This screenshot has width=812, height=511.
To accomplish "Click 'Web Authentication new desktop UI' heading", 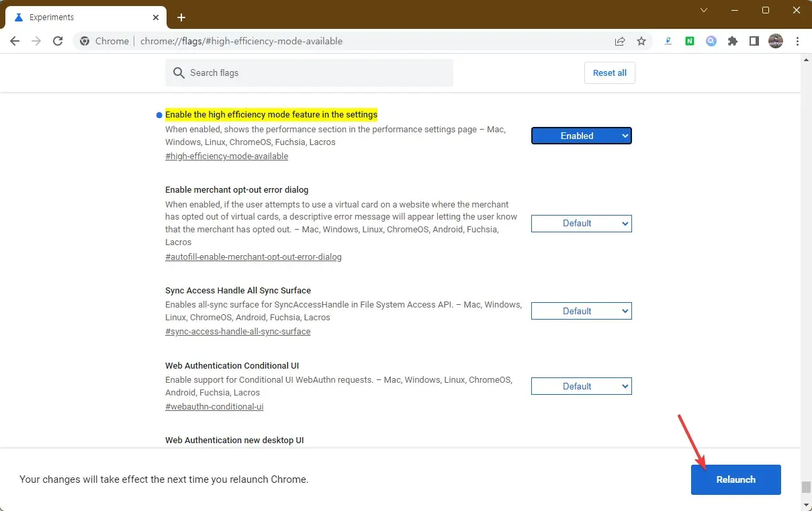I will [x=234, y=440].
